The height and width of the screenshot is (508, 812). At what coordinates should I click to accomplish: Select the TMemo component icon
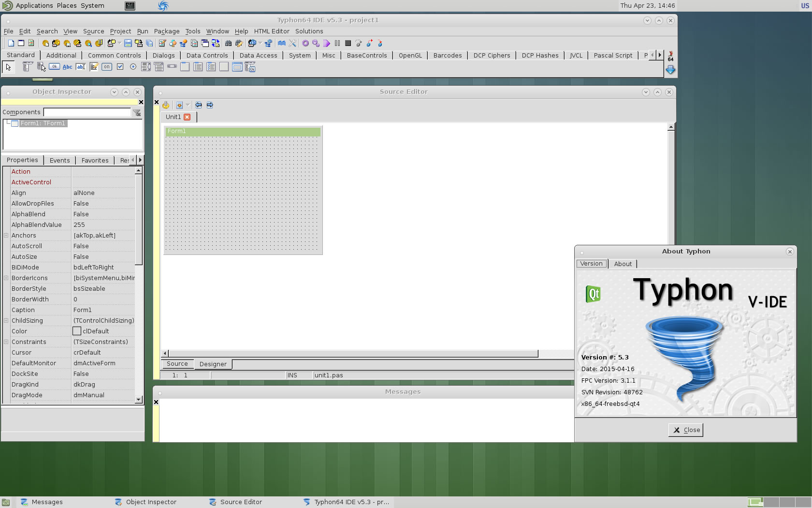(94, 67)
